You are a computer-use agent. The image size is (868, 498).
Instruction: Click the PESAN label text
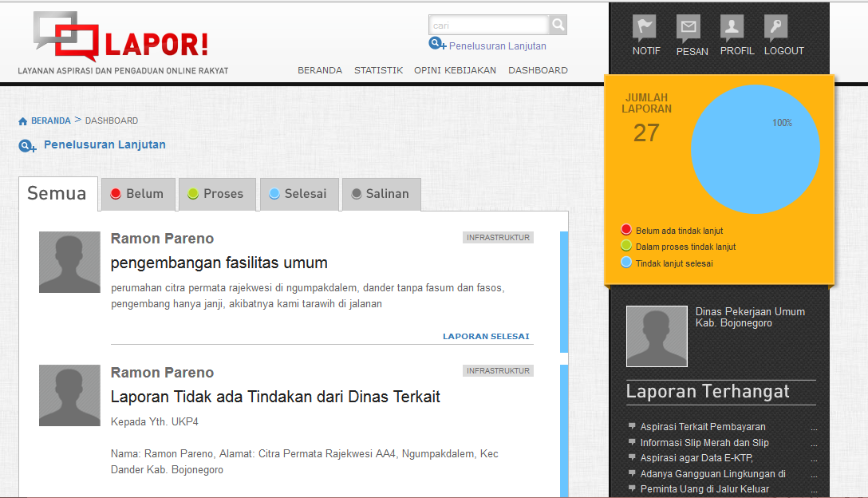pyautogui.click(x=692, y=52)
